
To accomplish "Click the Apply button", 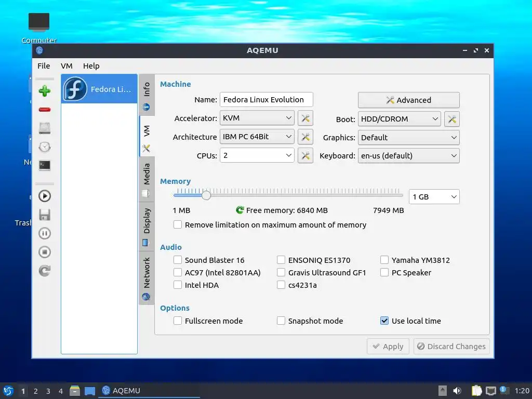I will pyautogui.click(x=388, y=347).
